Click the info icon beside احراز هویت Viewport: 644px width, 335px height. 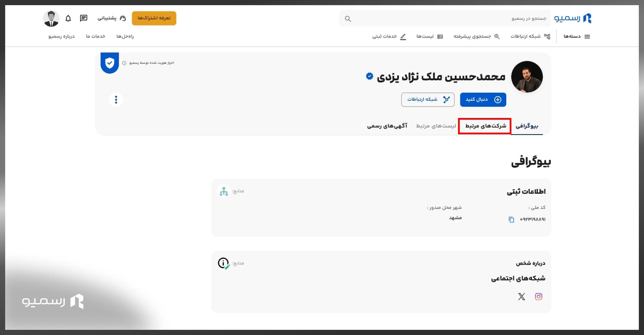124,63
